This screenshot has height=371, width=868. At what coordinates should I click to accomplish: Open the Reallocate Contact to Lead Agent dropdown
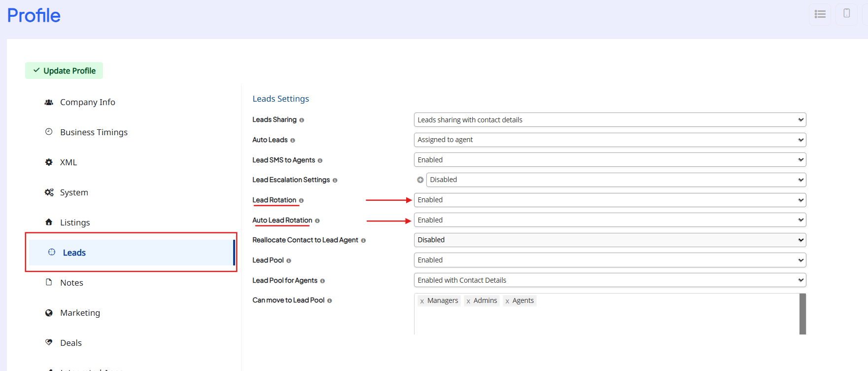click(610, 240)
